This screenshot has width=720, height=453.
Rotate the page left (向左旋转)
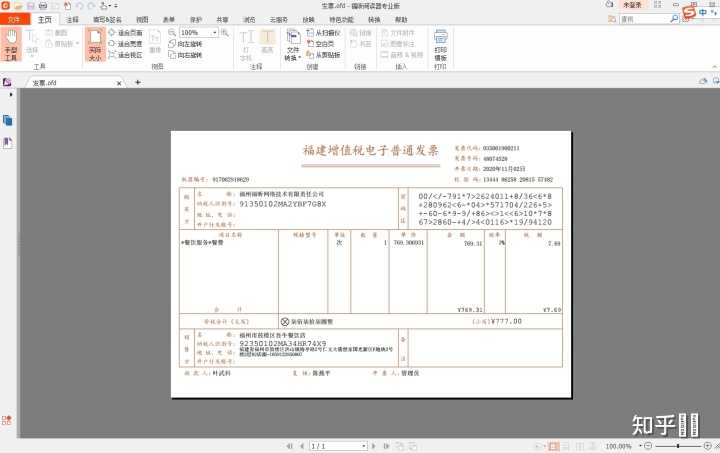[185, 44]
